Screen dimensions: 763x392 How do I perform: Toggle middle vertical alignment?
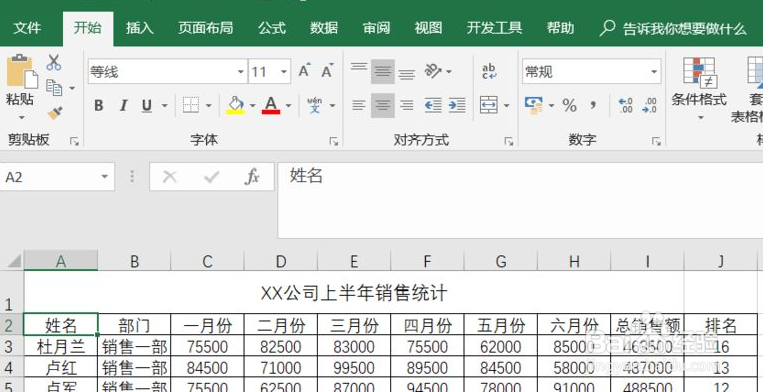tap(383, 71)
